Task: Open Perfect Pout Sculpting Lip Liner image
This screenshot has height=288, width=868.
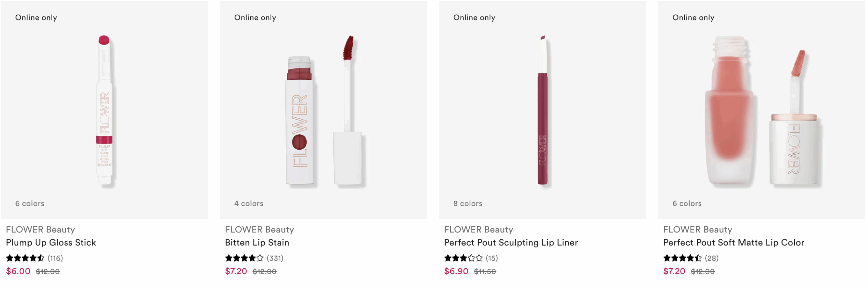Action: point(542,110)
